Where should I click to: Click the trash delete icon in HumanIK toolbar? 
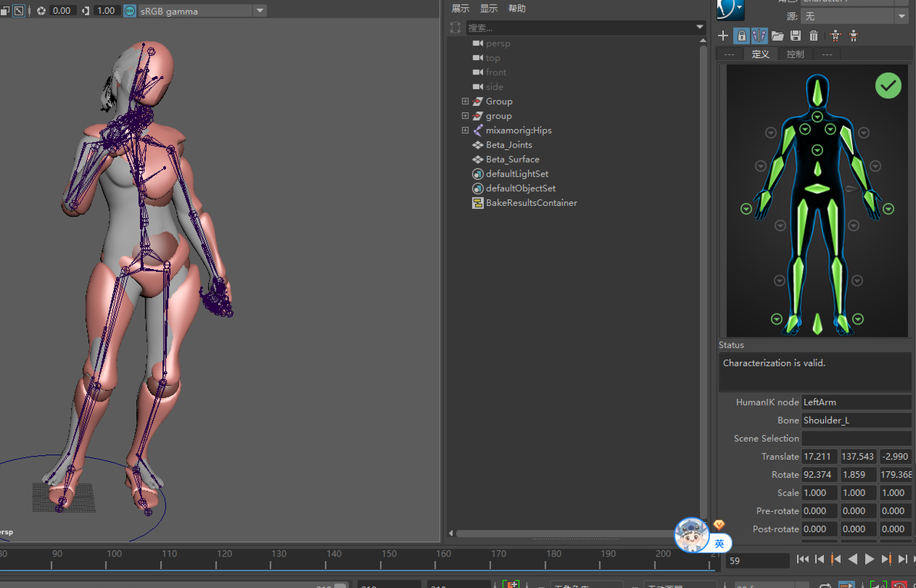[x=814, y=35]
